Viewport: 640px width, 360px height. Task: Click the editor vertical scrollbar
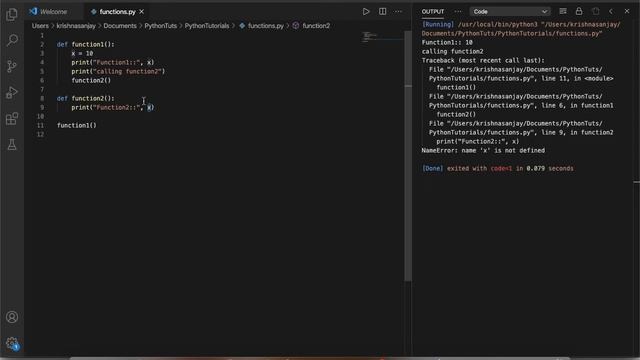408,155
